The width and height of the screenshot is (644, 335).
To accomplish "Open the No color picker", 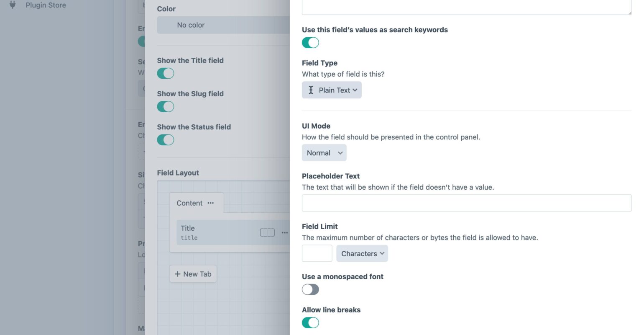I will point(223,25).
